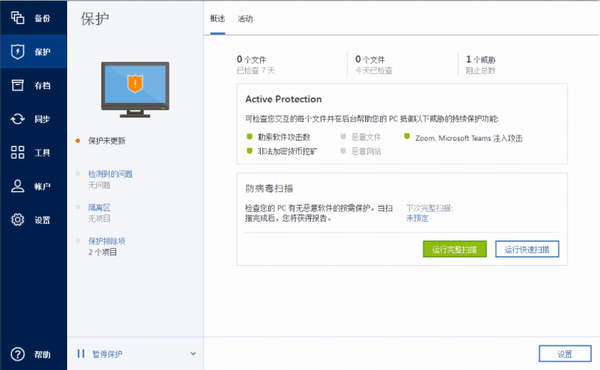Open the 帐户 account person icon
Screen dimensions: 600x370
tap(18, 186)
